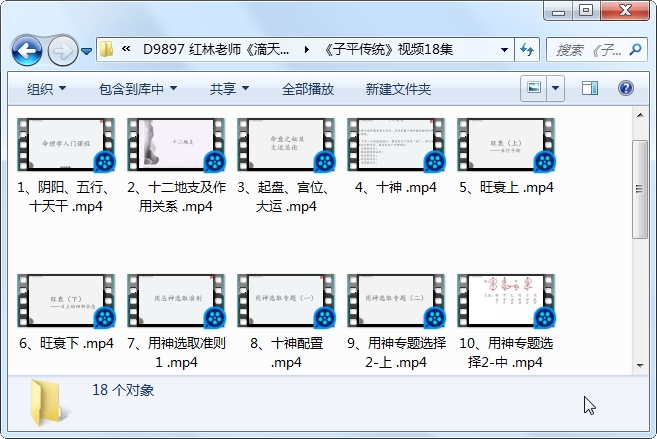
Task: Click the file name 6、旺衰下 .mp4
Action: (66, 343)
